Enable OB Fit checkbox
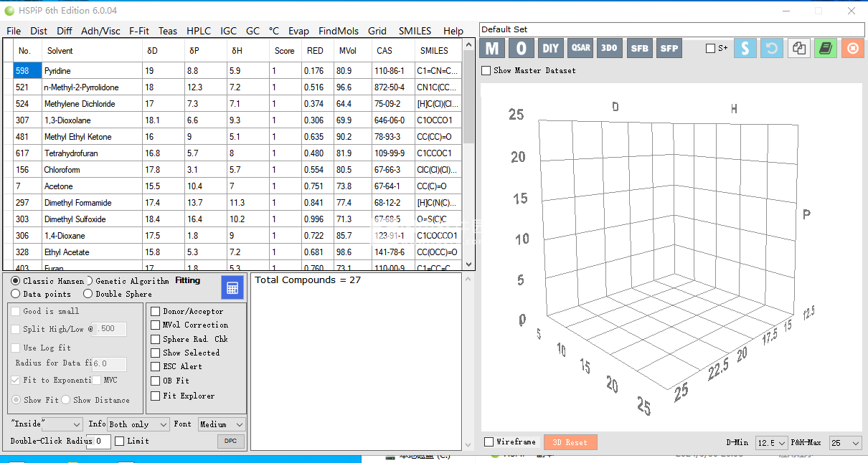This screenshot has height=463, width=868. click(155, 381)
